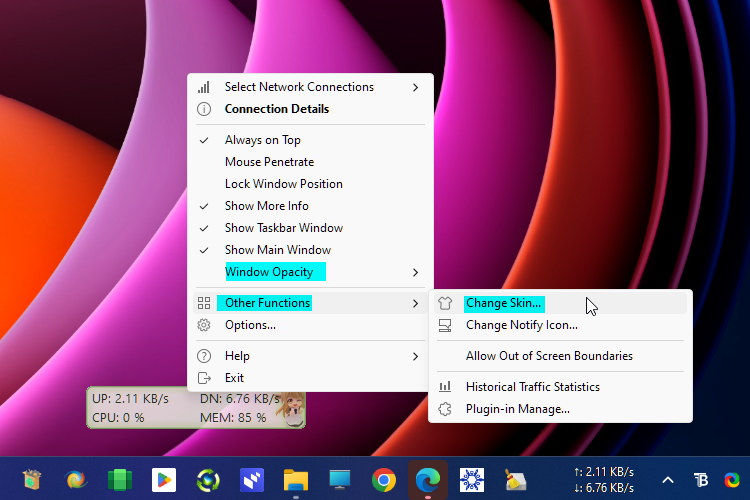Click the Change Skin shirt icon
This screenshot has width=750, height=500.
tap(445, 303)
